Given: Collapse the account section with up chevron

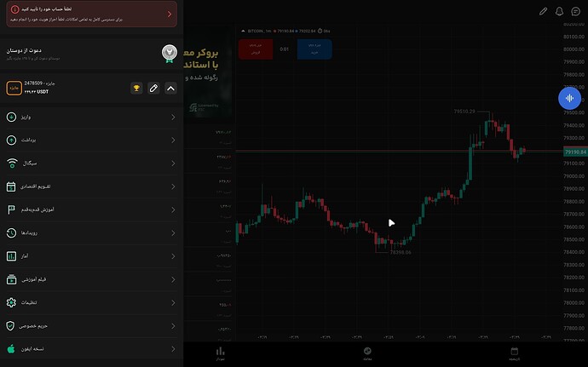Looking at the screenshot, I should [170, 88].
